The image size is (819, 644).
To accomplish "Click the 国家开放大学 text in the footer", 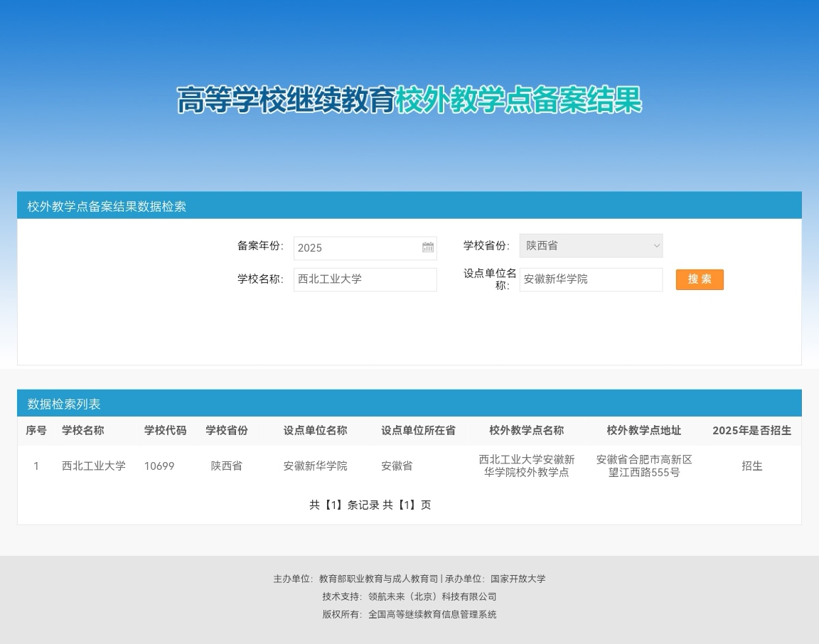I will pyautogui.click(x=518, y=579).
